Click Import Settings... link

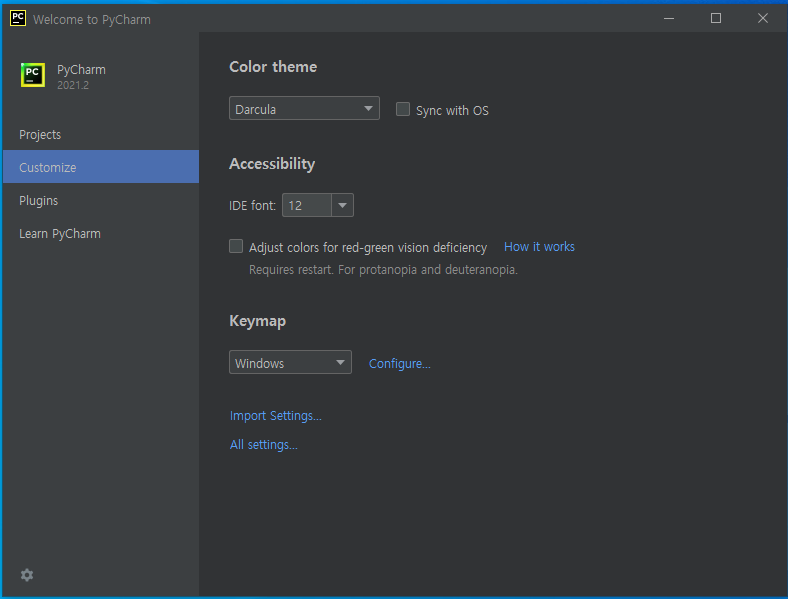coord(275,416)
